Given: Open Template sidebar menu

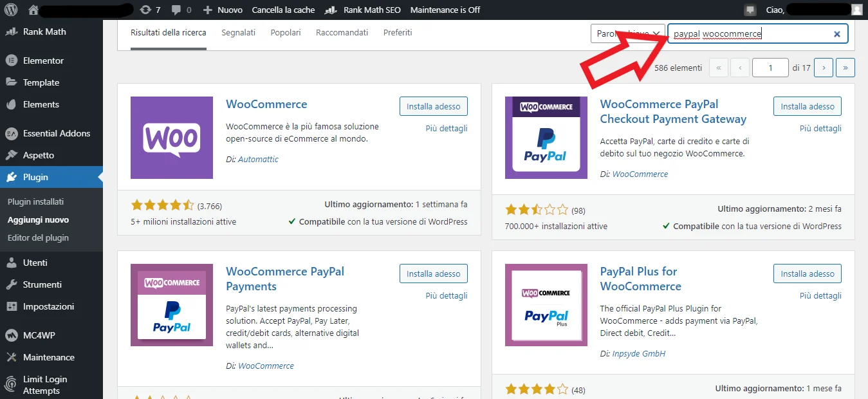Looking at the screenshot, I should tap(51, 82).
